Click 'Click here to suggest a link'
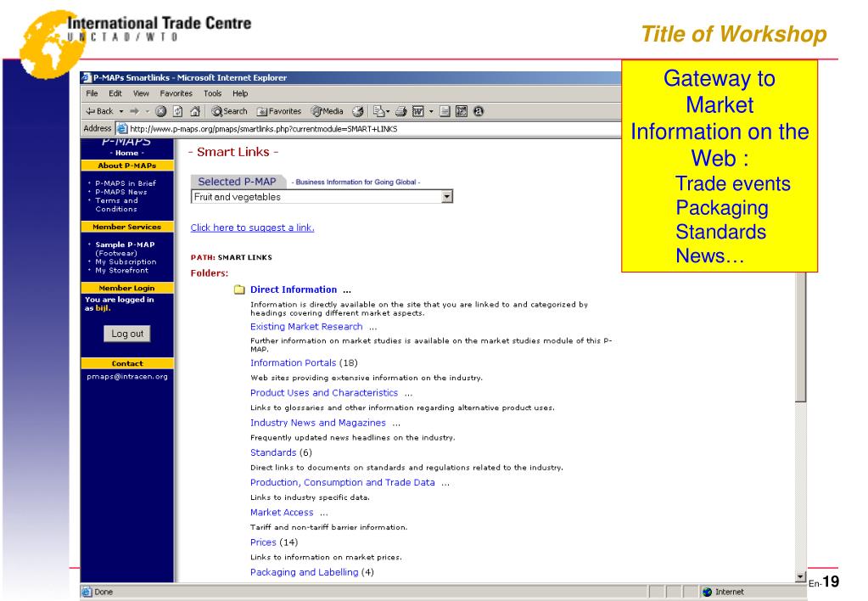The height and width of the screenshot is (601, 868). [x=253, y=227]
